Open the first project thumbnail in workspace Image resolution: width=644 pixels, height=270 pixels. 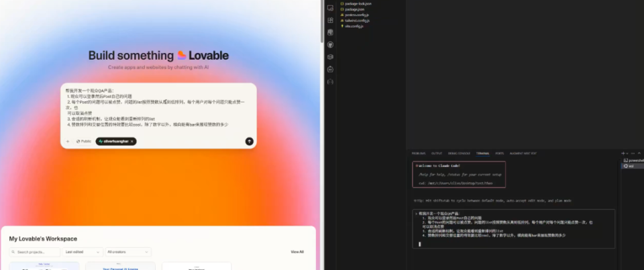(x=44, y=266)
